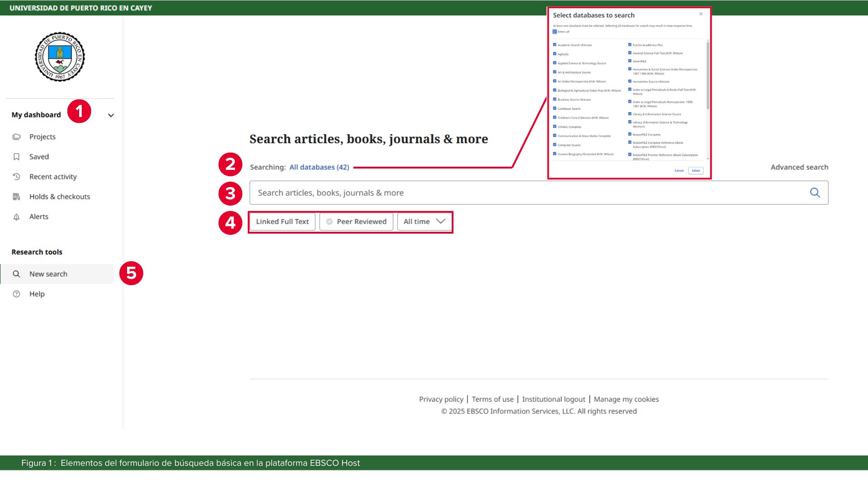Click the Help question mark icon
This screenshot has height=488, width=868.
[17, 294]
